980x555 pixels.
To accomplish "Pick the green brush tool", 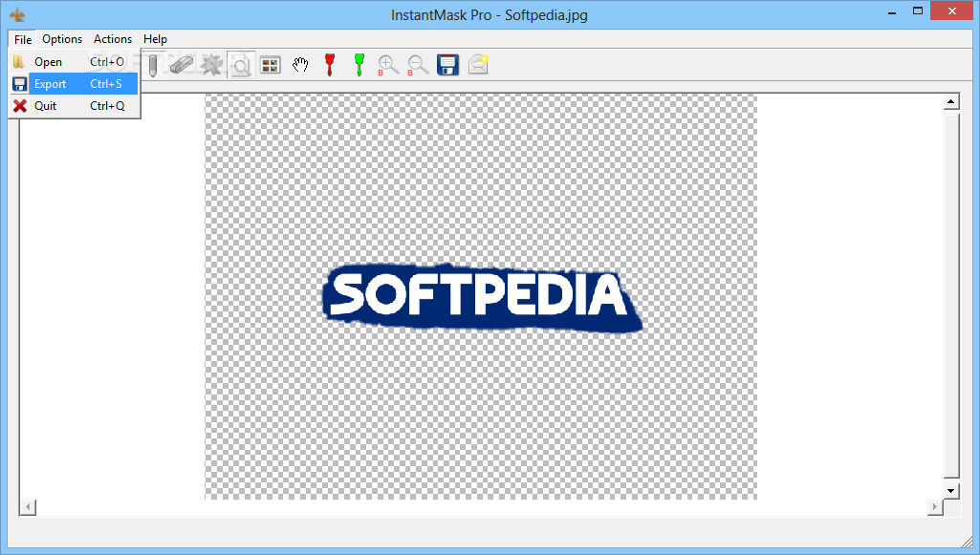I will 359,65.
